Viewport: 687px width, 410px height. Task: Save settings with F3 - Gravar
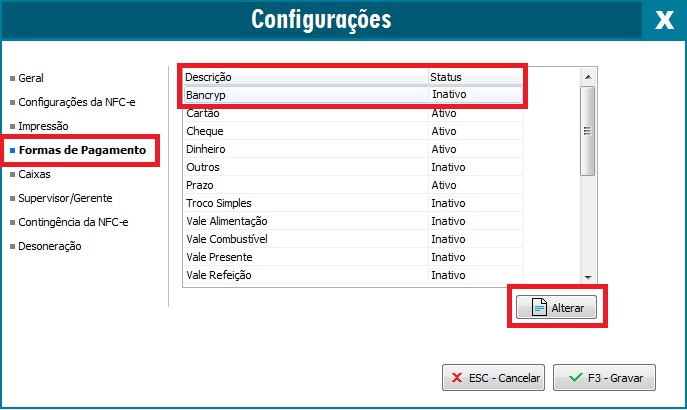click(604, 379)
